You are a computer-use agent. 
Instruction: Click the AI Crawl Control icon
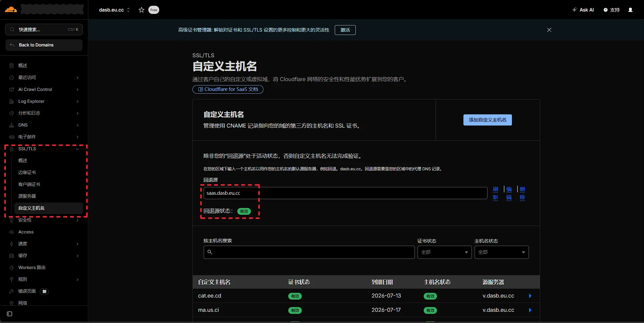pos(12,89)
